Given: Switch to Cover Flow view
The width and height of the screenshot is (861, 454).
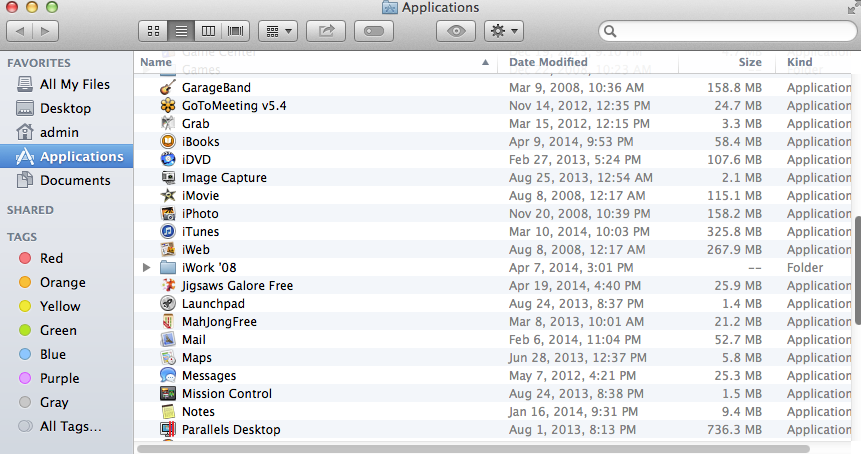Looking at the screenshot, I should click(236, 31).
